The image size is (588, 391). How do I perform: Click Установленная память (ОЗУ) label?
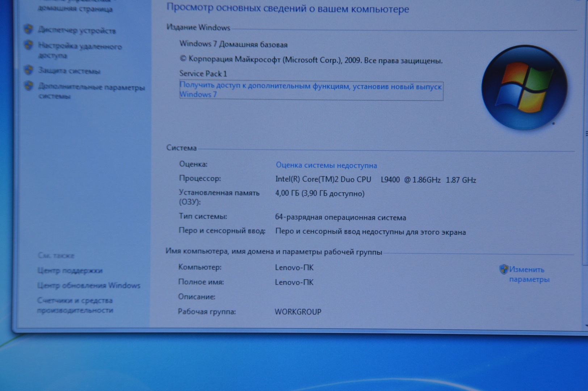coord(219,197)
